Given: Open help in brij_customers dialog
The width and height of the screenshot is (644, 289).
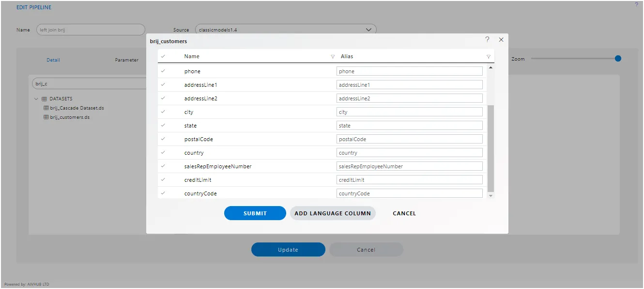Looking at the screenshot, I should [x=487, y=39].
